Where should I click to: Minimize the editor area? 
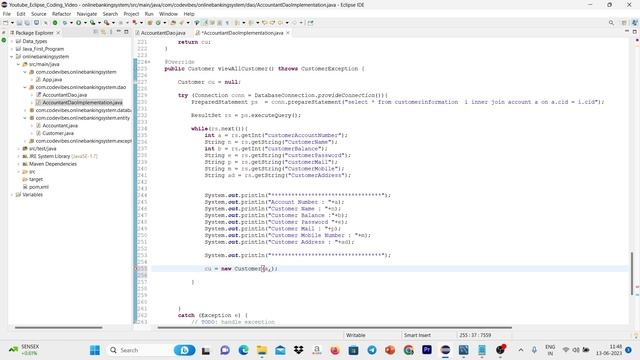pyautogui.click(x=627, y=32)
